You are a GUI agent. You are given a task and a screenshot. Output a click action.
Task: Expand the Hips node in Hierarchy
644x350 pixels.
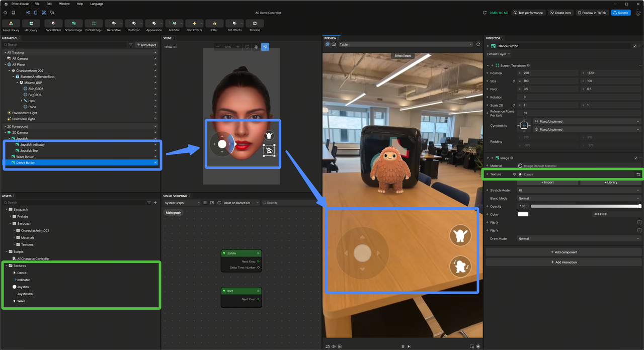(21, 101)
